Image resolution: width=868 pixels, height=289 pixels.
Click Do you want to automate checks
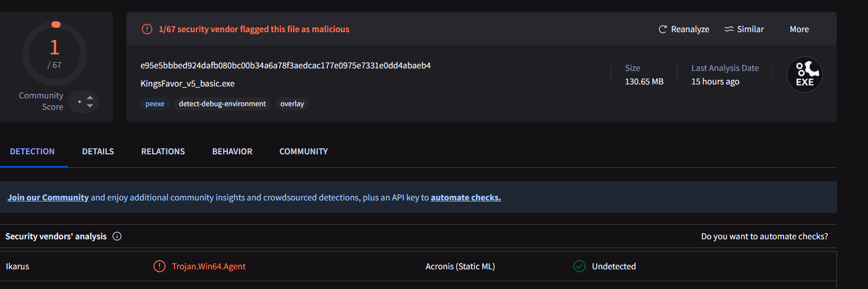click(x=764, y=236)
